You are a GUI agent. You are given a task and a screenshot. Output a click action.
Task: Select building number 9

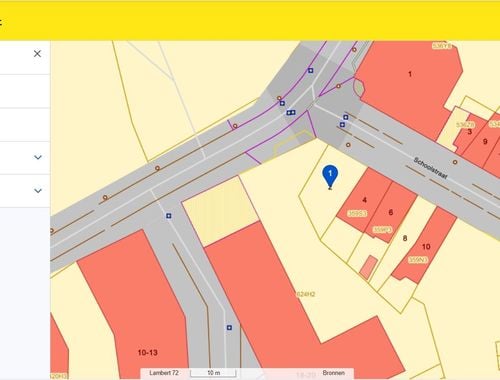[x=485, y=141]
